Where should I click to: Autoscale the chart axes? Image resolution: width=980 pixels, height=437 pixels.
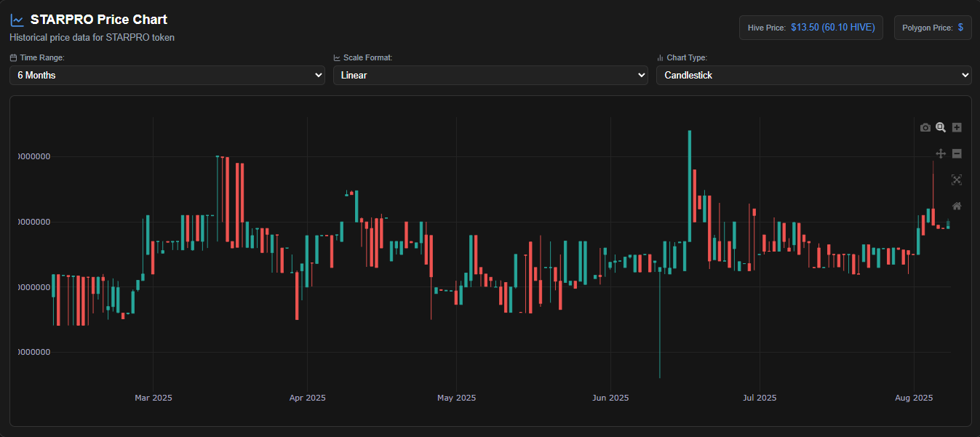pos(957,180)
